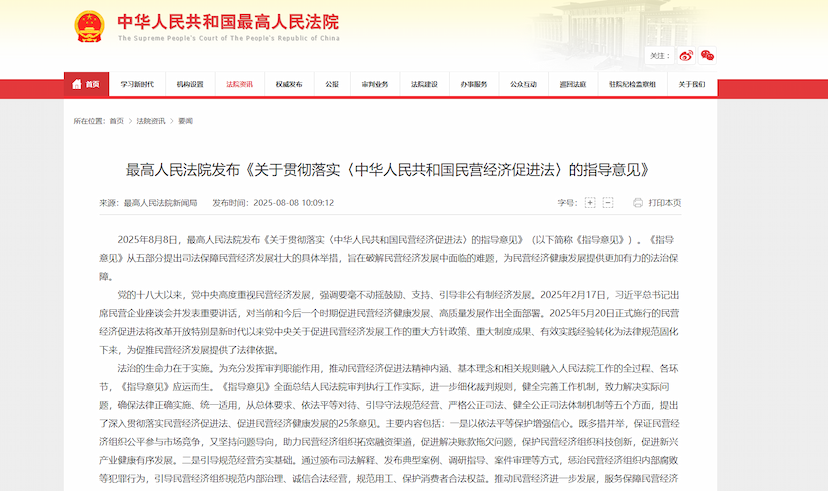The image size is (828, 491).
Task: Click 要闻 in the breadcrumb
Action: pyautogui.click(x=185, y=121)
